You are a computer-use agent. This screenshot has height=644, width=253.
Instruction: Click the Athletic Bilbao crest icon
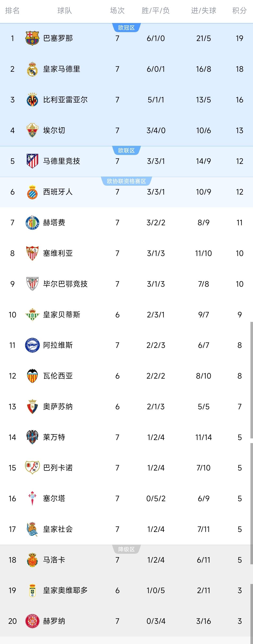tap(32, 284)
